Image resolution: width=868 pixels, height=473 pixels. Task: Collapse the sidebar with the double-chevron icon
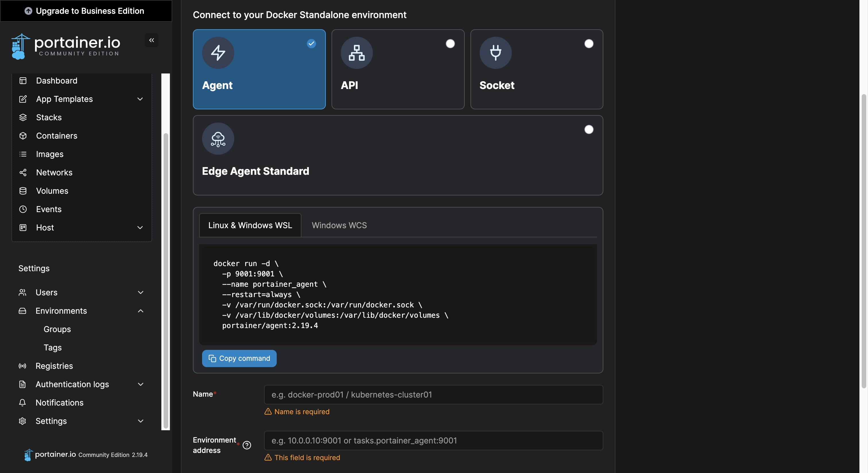[152, 40]
